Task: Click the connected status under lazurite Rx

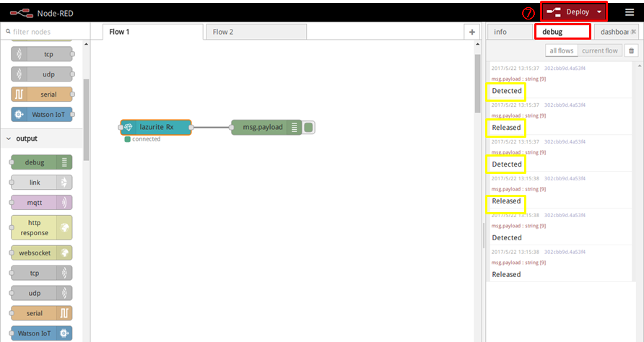Action: click(x=142, y=139)
